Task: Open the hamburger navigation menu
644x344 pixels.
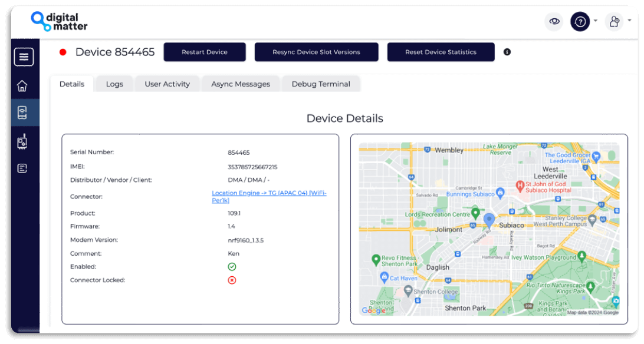Action: (24, 57)
